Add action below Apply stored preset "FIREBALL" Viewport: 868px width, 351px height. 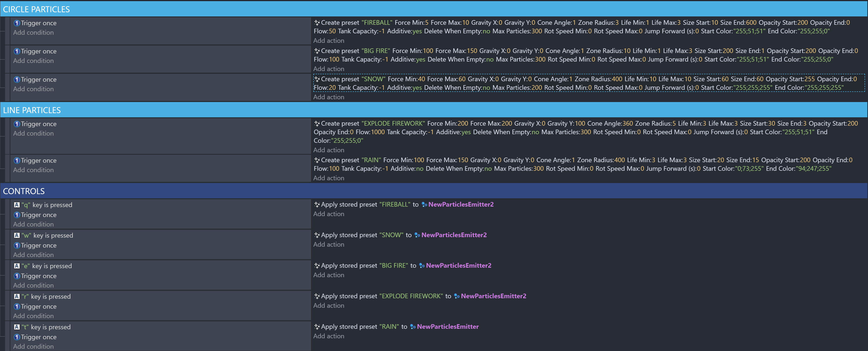(x=329, y=214)
